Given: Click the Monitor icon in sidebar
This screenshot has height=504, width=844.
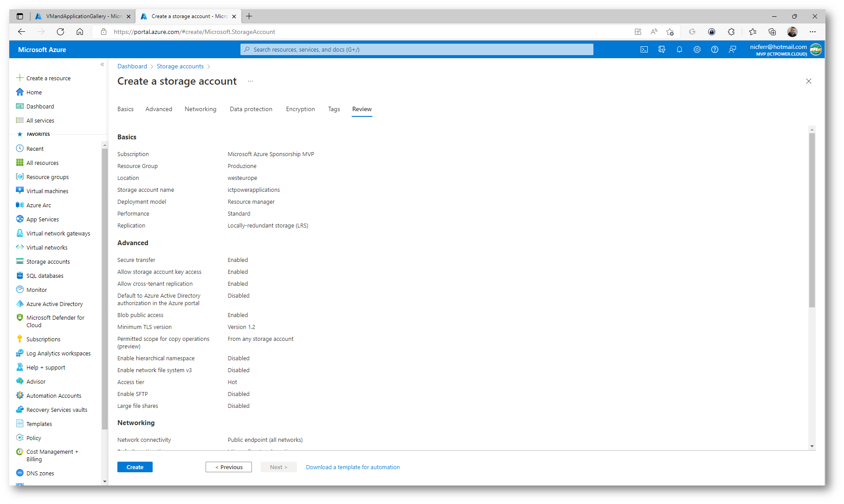Looking at the screenshot, I should (x=20, y=290).
